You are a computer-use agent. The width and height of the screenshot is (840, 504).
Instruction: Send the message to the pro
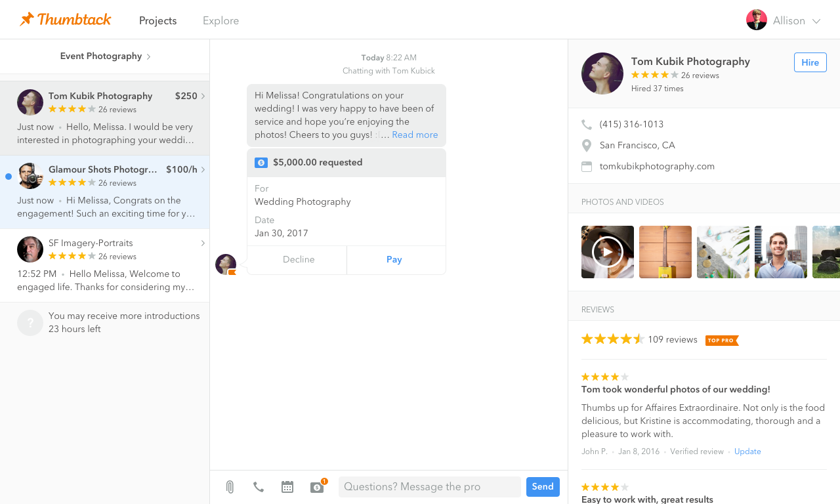[543, 487]
